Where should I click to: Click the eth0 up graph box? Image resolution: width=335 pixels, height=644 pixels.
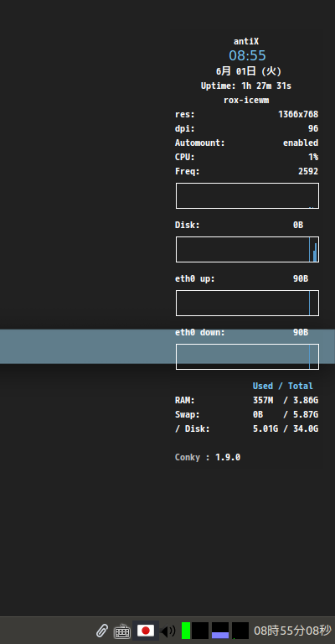click(x=247, y=303)
